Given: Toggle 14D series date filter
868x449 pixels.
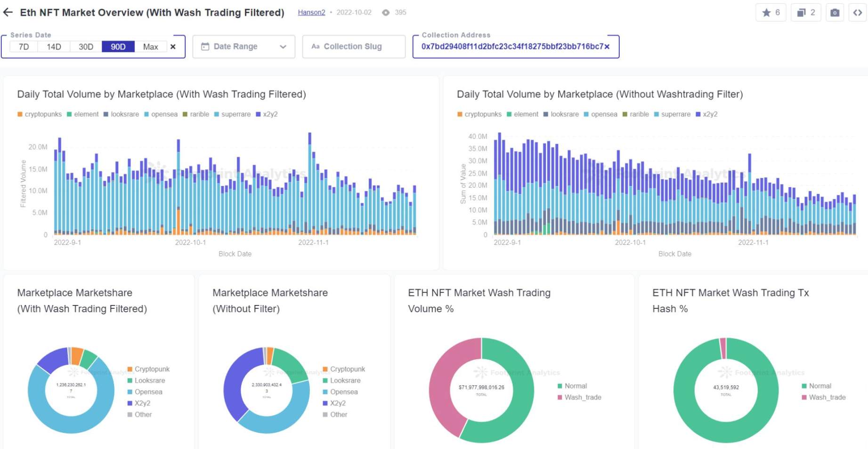Looking at the screenshot, I should 53,47.
